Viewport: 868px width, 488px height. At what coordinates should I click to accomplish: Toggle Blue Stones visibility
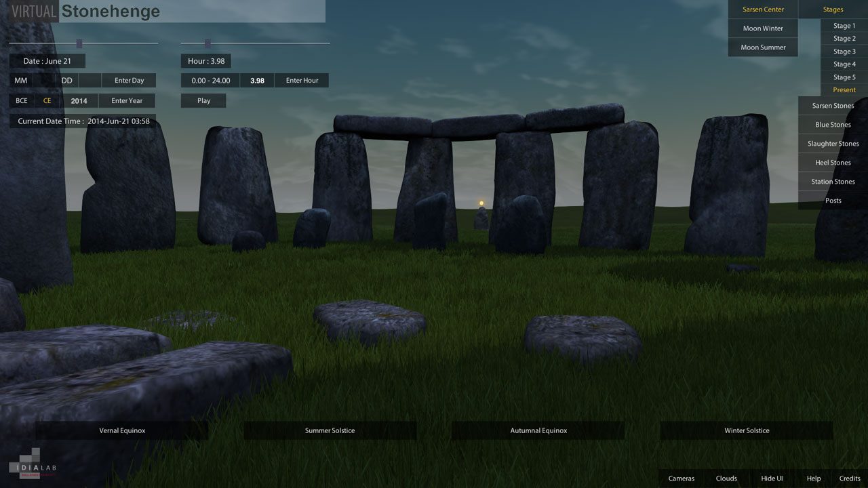click(833, 125)
